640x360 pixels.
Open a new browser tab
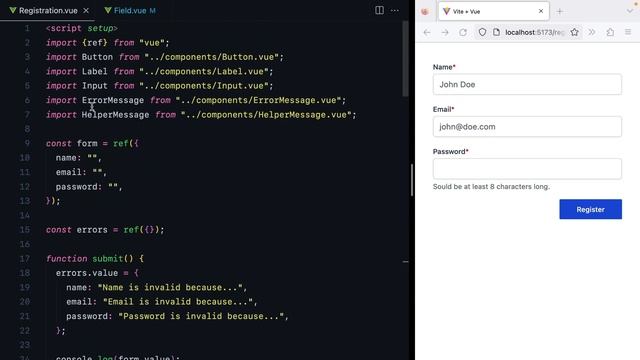click(560, 11)
